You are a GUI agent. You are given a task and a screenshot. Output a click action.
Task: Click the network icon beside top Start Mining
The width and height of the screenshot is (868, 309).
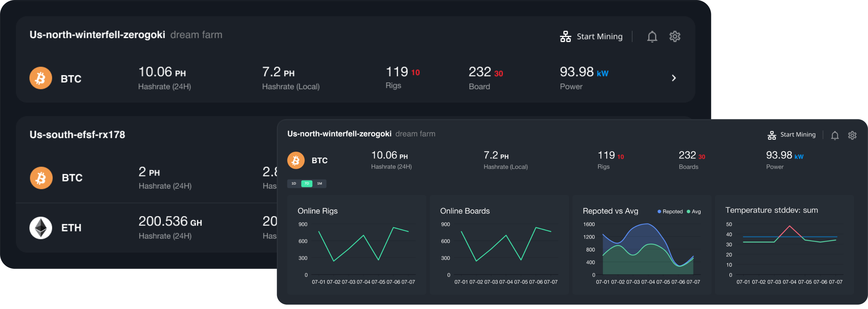pyautogui.click(x=565, y=36)
